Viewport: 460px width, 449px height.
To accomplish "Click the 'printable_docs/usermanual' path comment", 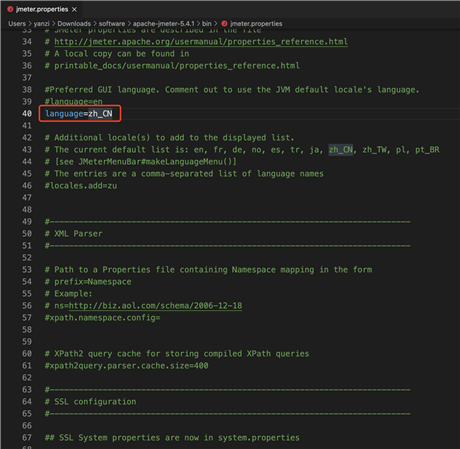I will tap(172, 66).
